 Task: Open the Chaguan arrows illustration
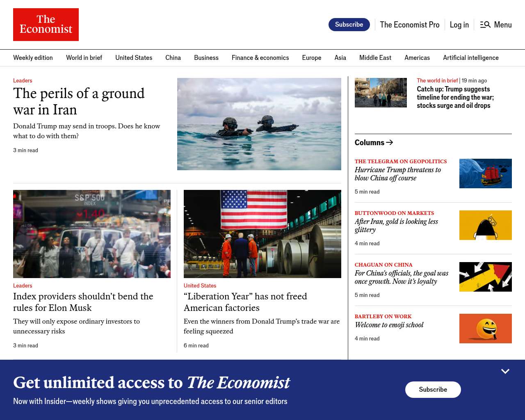[486, 277]
